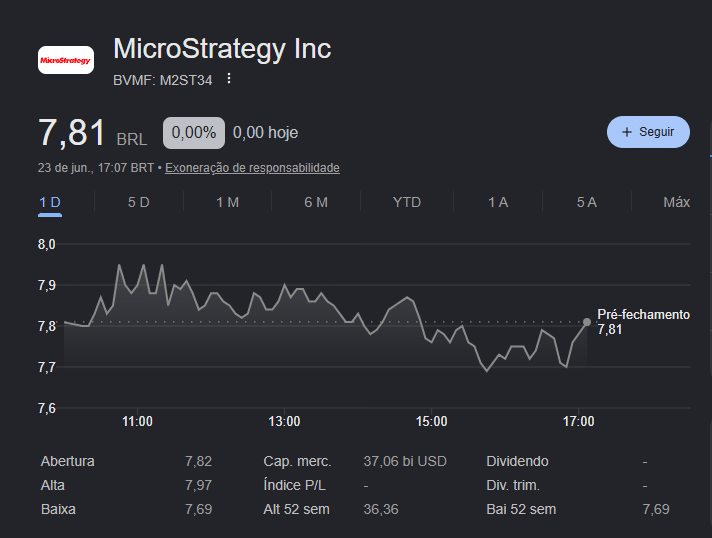Click the chart end-point marker dot
The height and width of the screenshot is (538, 712).
(x=587, y=322)
